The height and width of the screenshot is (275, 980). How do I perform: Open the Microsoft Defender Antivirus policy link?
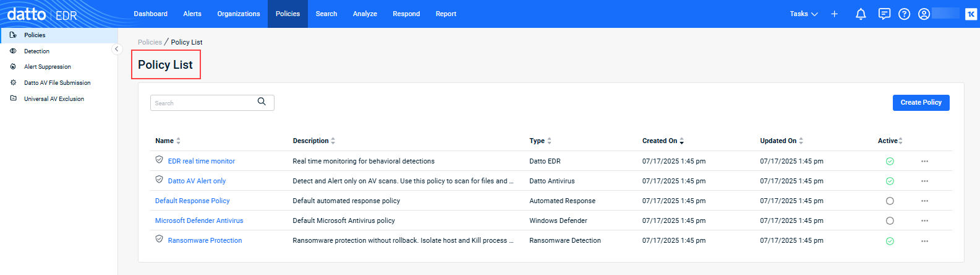[199, 220]
